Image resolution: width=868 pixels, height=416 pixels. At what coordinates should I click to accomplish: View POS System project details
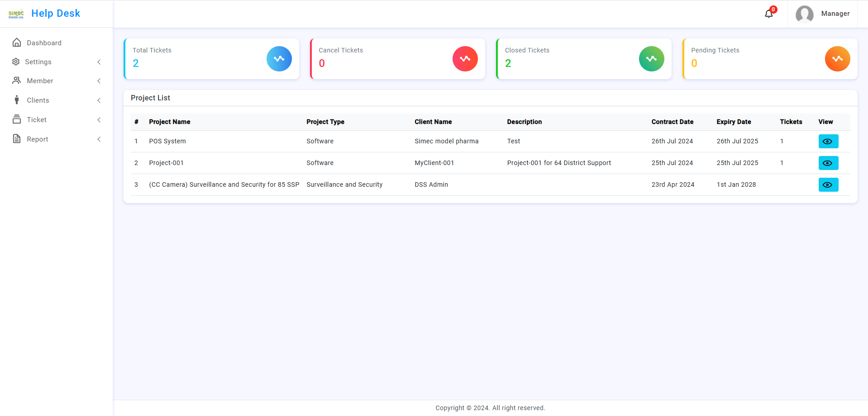coord(828,142)
